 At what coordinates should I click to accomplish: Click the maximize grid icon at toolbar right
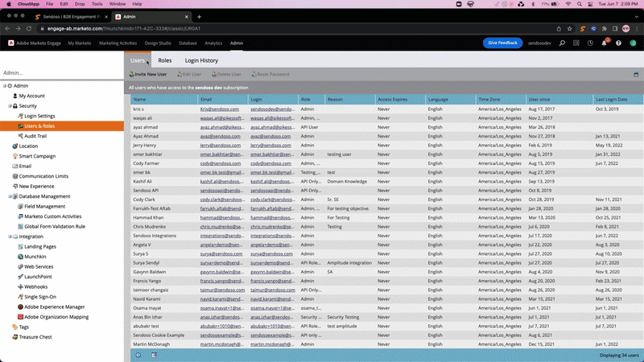point(636,74)
